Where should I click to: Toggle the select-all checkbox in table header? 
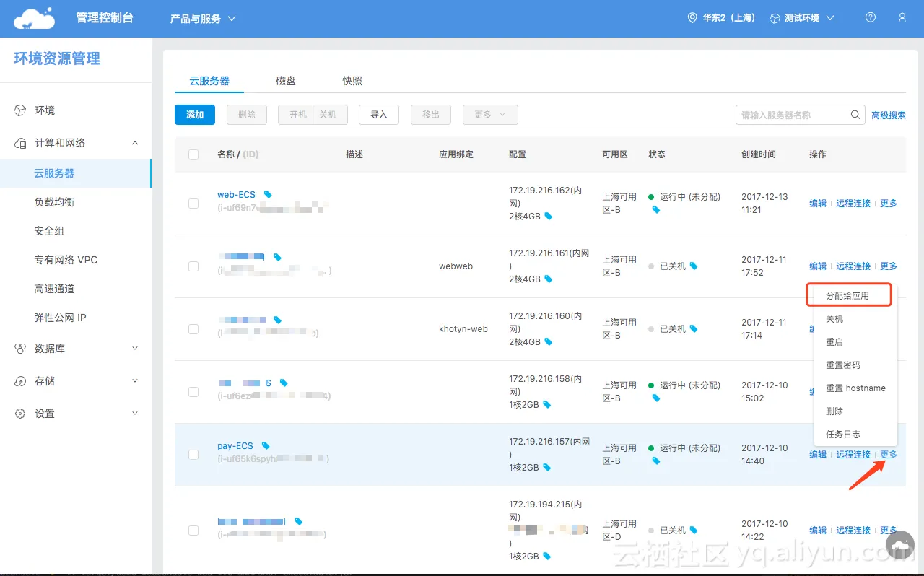pyautogui.click(x=193, y=154)
